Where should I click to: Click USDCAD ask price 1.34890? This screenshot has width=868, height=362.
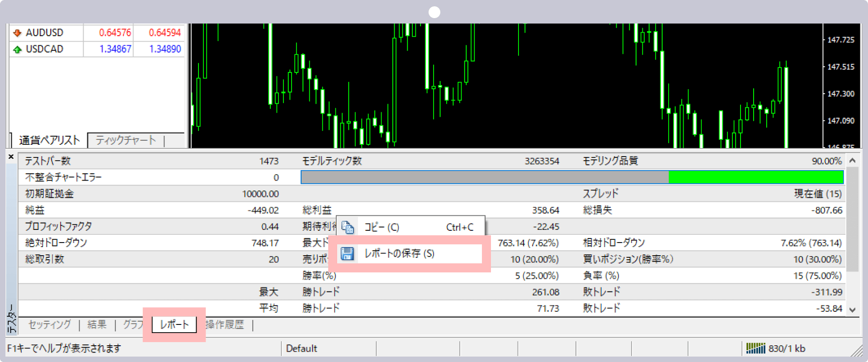coord(165,49)
